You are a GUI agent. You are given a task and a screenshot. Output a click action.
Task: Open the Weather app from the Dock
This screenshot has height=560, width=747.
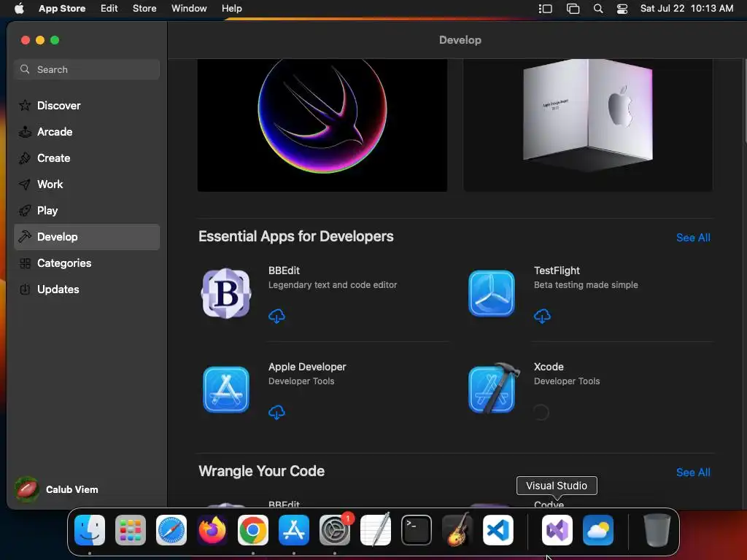(x=598, y=530)
